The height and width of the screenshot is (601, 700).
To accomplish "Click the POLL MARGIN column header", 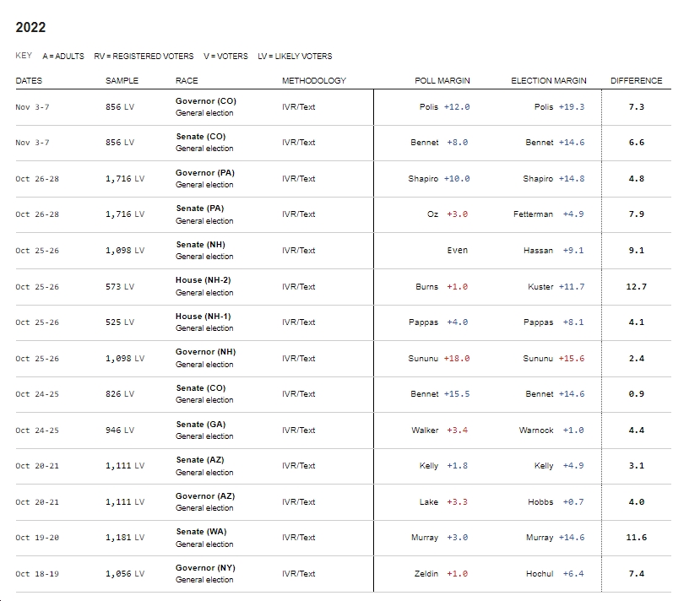I will (442, 81).
